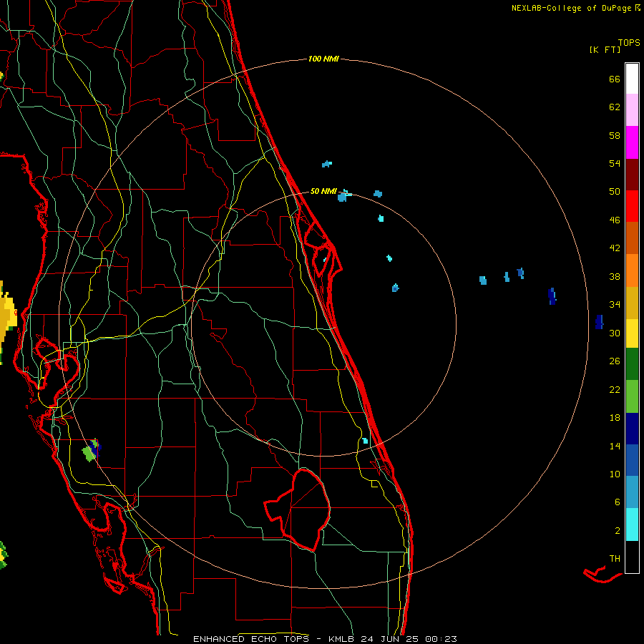Pick the bright yellow legend band

point(632,334)
